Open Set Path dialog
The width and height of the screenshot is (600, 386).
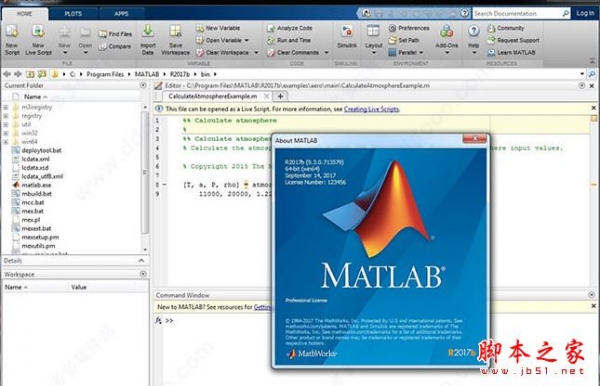coord(404,40)
